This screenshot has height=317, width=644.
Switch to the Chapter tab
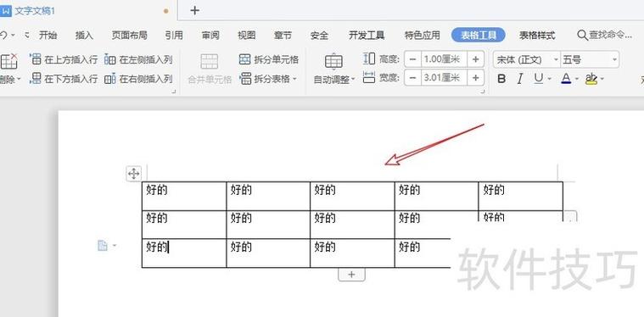click(283, 36)
